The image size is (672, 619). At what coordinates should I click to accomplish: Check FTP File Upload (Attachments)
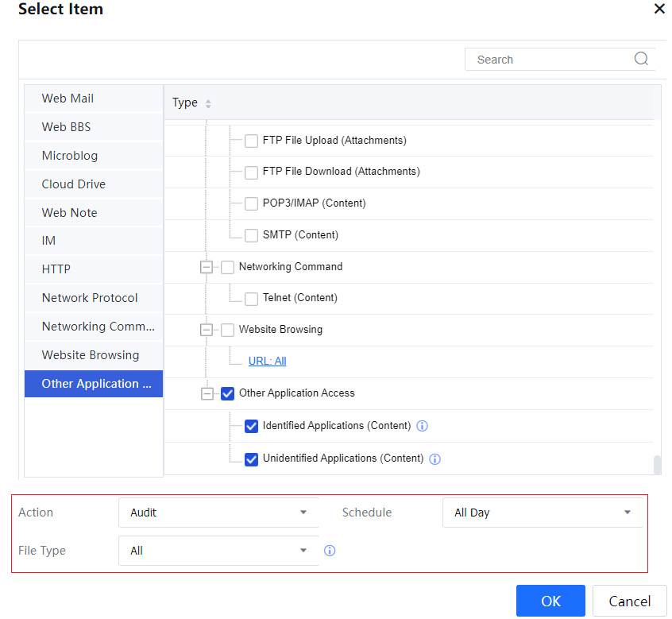[x=251, y=141]
